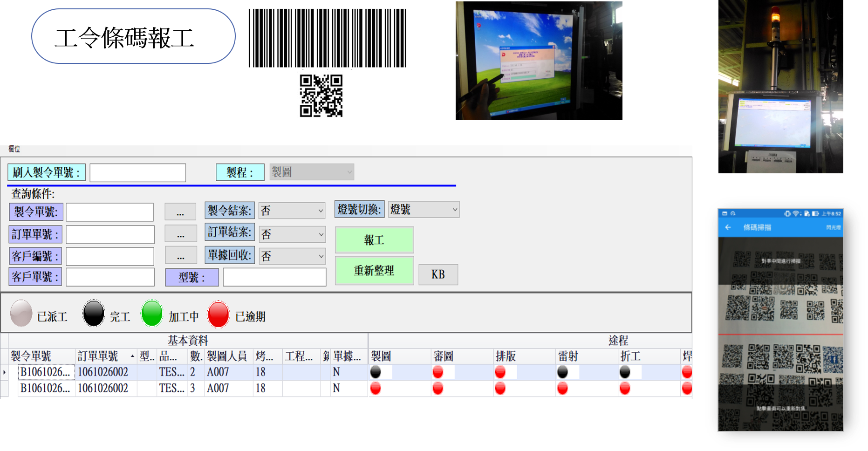Screen dimensions: 868x451
Task: Select B1061026... cell in quantity 3 row
Action: click(x=46, y=388)
